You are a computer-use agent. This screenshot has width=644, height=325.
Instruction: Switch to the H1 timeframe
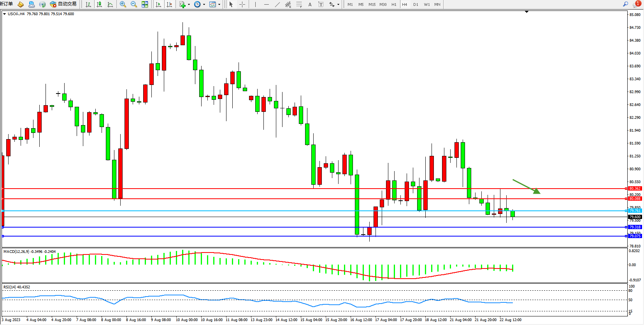[394, 4]
